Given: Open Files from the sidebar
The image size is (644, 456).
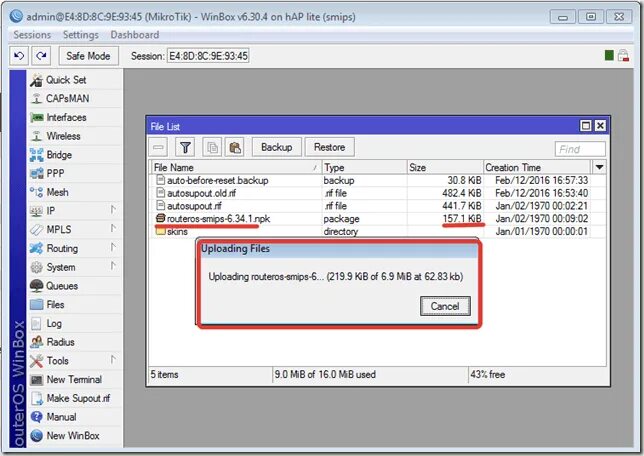Looking at the screenshot, I should point(75,305).
